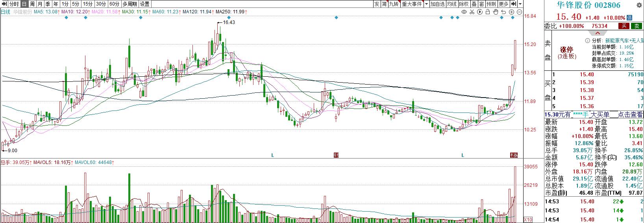The height and width of the screenshot is (223, 644).
Task: Click the green 卖 sell button
Action: [x=636, y=26]
